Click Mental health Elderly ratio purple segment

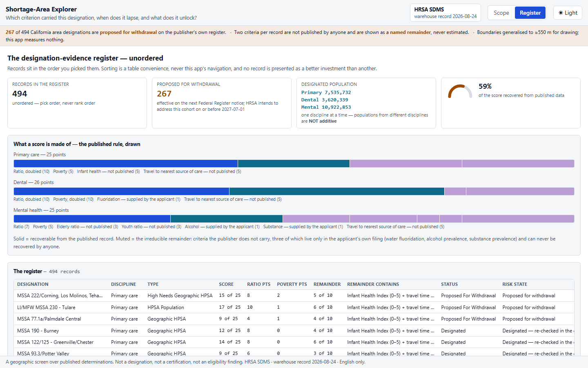(x=316, y=219)
